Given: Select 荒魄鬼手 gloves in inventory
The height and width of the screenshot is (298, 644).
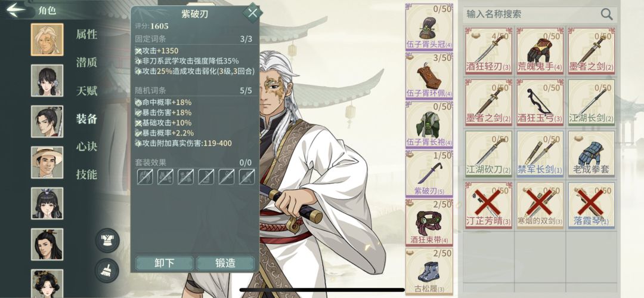Looking at the screenshot, I should [x=539, y=50].
